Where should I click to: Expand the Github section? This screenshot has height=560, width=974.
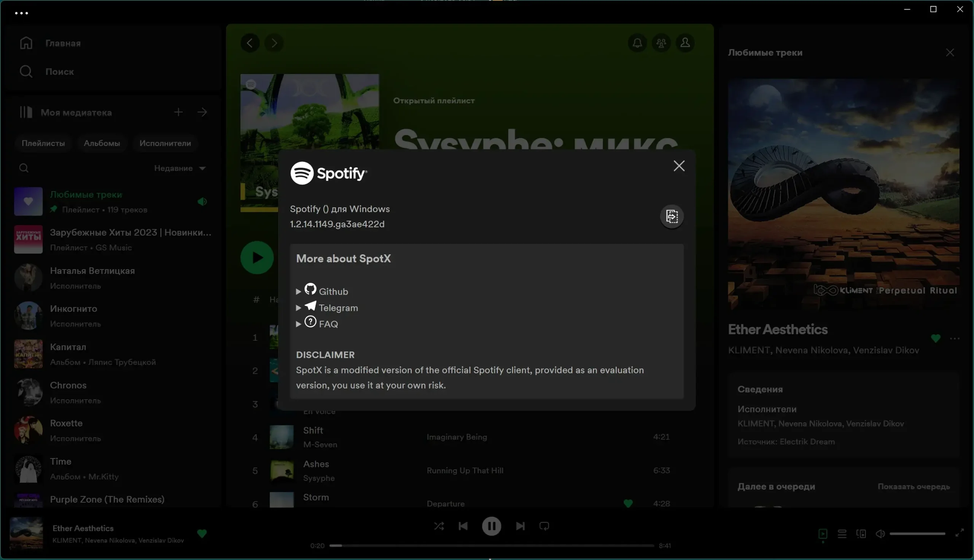pyautogui.click(x=299, y=291)
